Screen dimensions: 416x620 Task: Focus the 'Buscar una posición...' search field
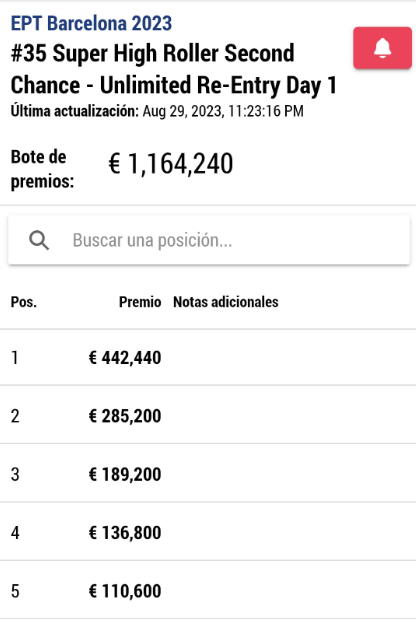pos(209,240)
